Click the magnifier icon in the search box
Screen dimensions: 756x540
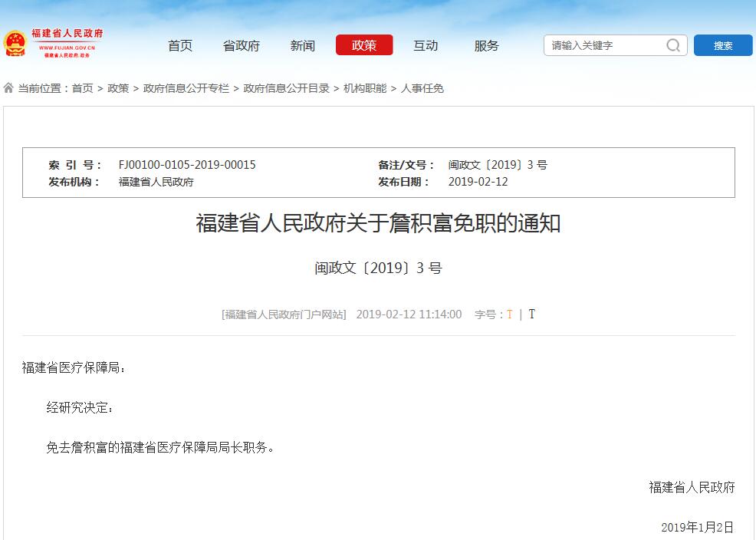point(672,45)
